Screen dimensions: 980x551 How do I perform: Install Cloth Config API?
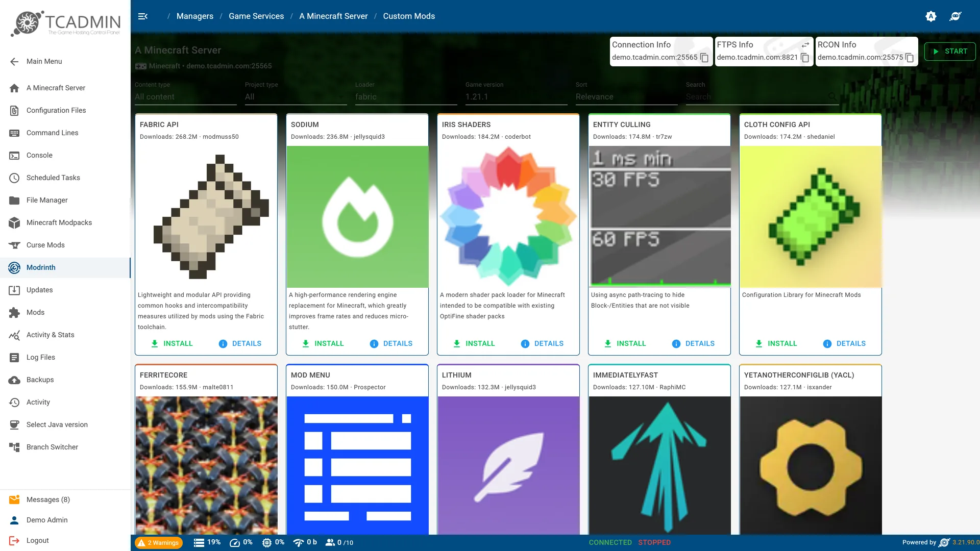(x=776, y=343)
